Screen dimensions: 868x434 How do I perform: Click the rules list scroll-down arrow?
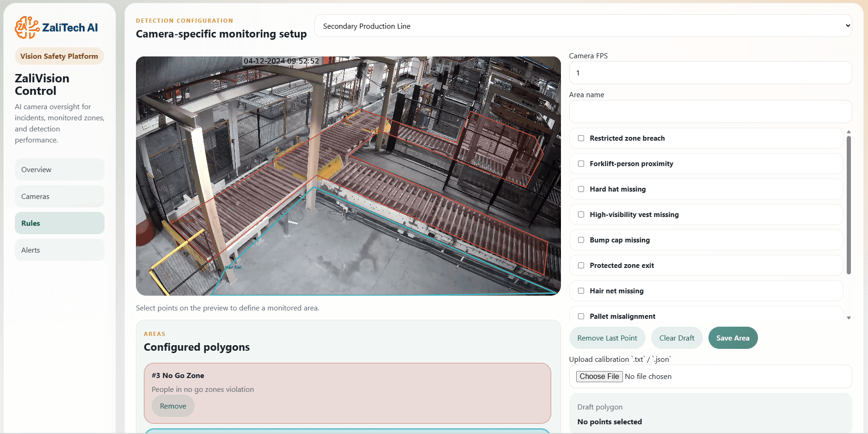tap(849, 318)
